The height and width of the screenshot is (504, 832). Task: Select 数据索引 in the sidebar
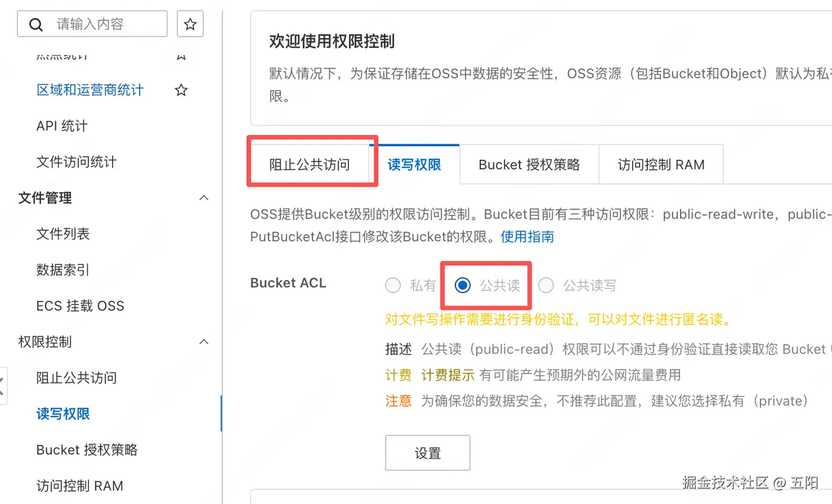click(63, 270)
